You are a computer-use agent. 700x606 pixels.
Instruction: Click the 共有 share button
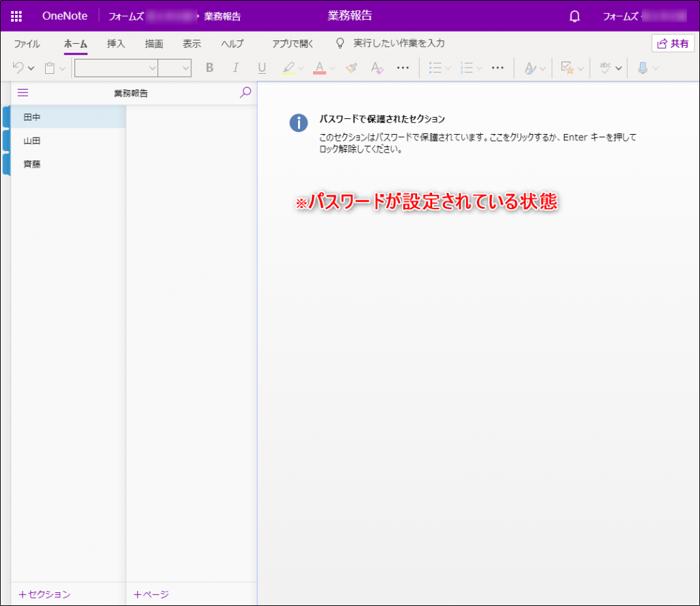(673, 43)
